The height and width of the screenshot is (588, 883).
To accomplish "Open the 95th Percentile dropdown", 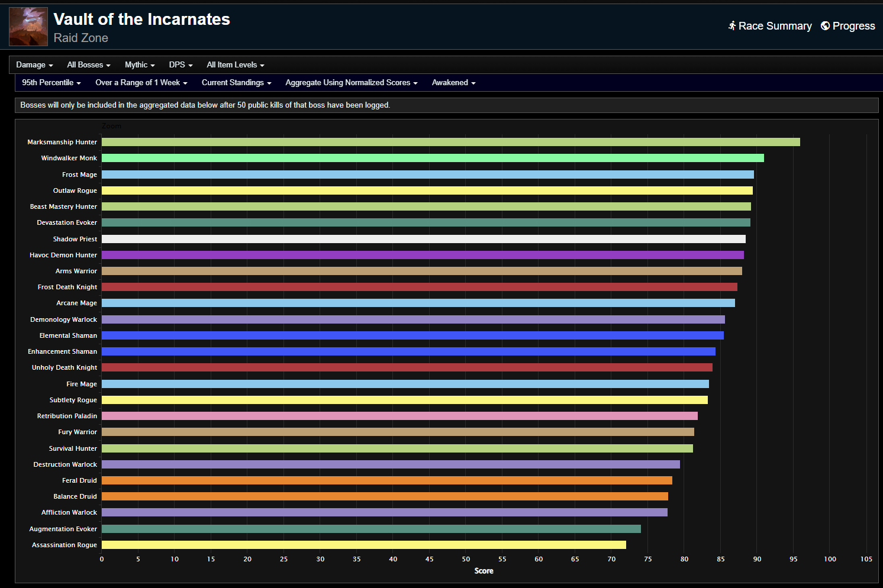I will pyautogui.click(x=51, y=83).
